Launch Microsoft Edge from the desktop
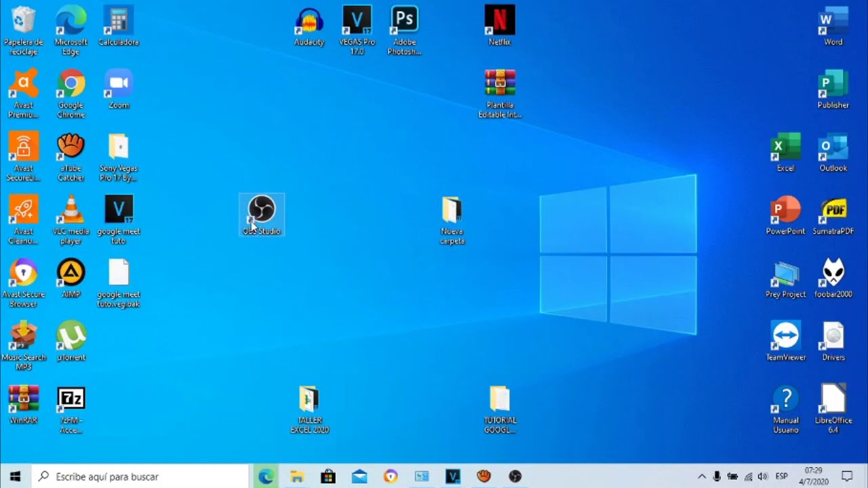 point(71,30)
